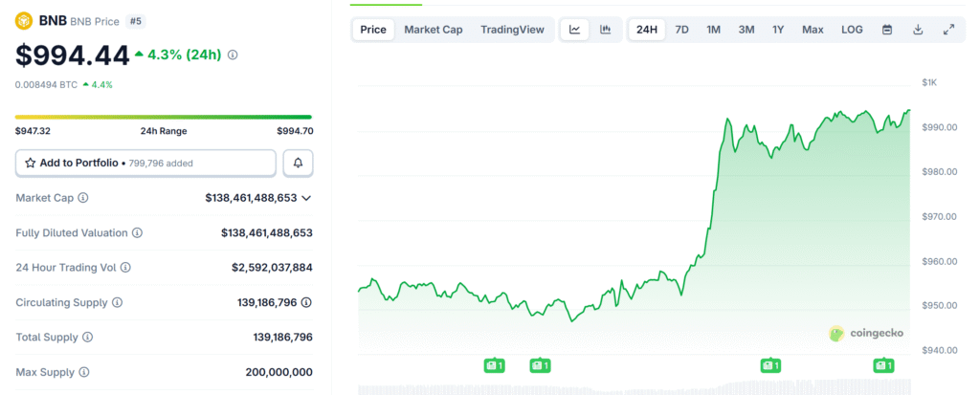Toggle the LOG scale option
The image size is (980, 395).
(x=852, y=30)
